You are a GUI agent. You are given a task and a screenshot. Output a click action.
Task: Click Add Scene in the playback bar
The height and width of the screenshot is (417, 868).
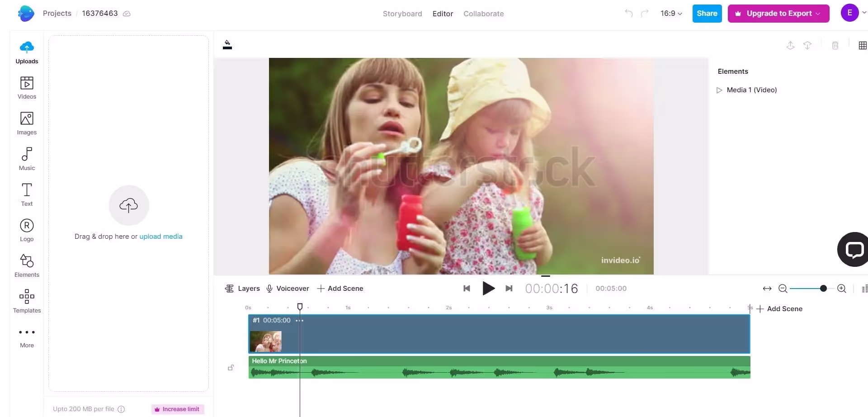(340, 289)
